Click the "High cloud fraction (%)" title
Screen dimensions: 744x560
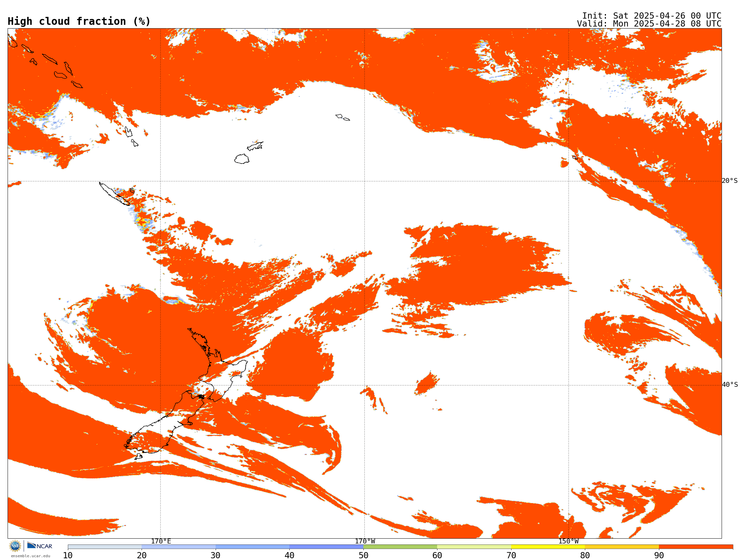79,21
